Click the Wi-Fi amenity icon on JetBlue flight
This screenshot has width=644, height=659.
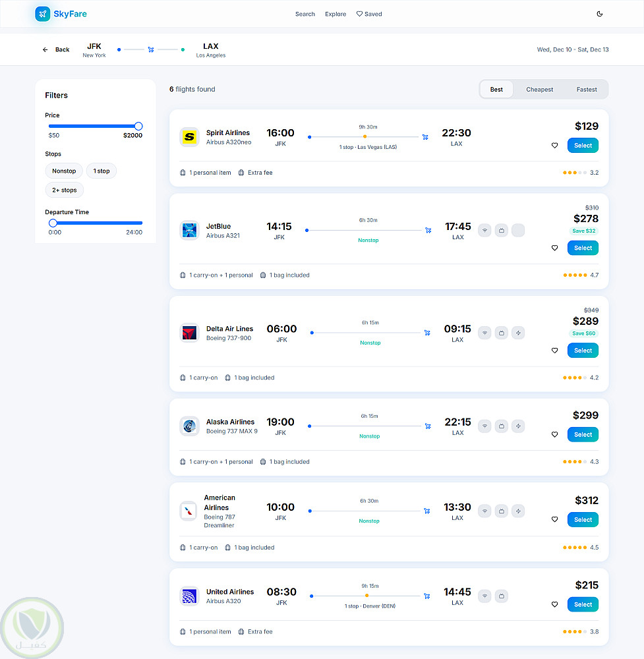(x=484, y=230)
